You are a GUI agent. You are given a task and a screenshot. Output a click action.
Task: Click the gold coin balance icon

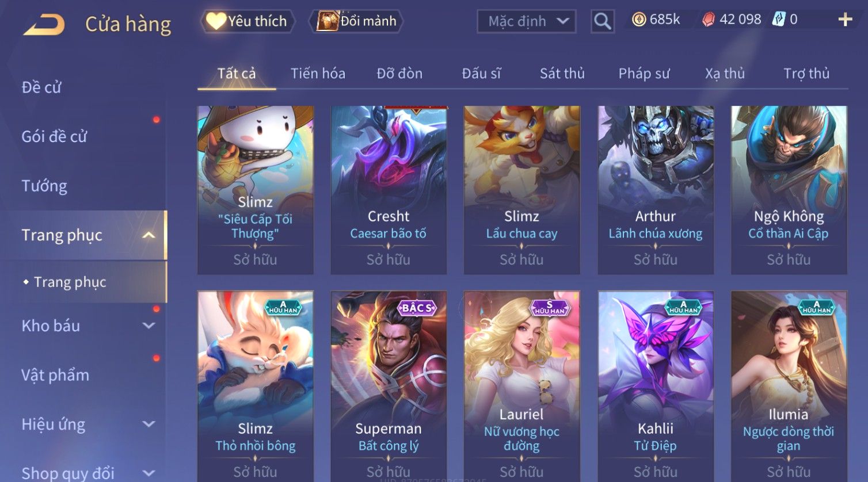coord(638,20)
